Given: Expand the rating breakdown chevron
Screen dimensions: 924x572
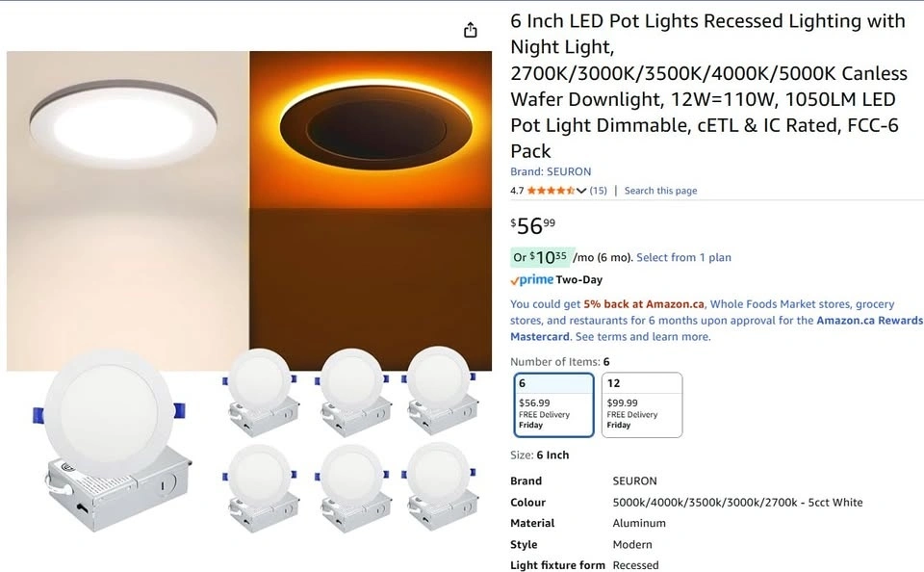Looking at the screenshot, I should (581, 191).
